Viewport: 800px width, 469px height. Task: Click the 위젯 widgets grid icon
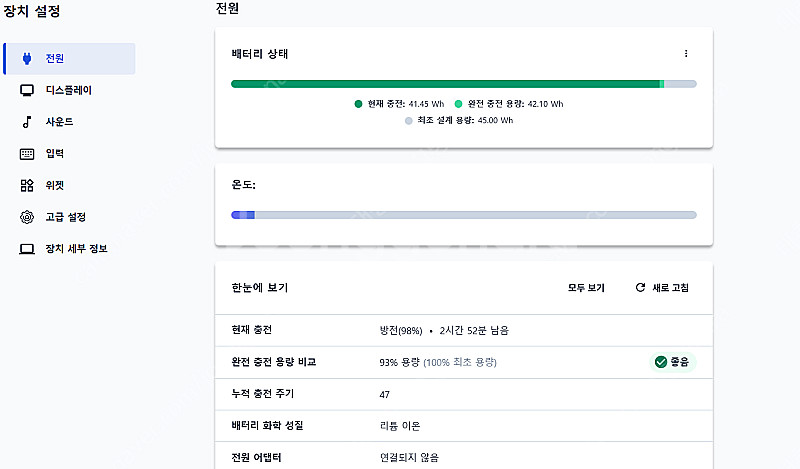click(x=27, y=185)
